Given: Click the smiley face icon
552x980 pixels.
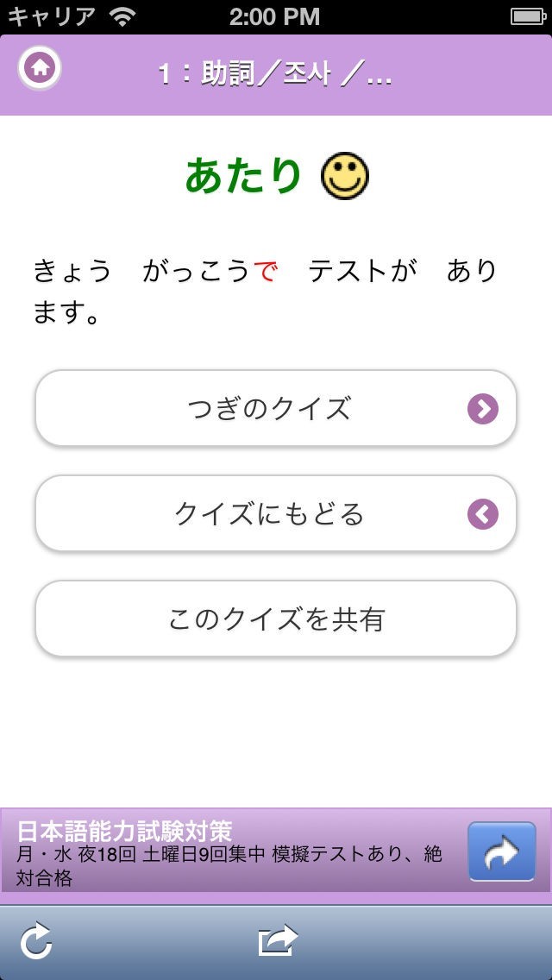Looking at the screenshot, I should [345, 176].
